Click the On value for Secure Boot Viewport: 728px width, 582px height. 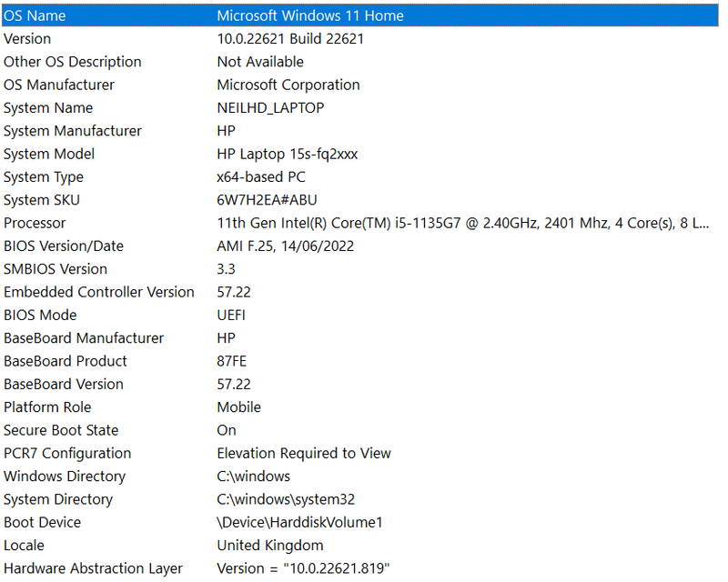(x=227, y=430)
